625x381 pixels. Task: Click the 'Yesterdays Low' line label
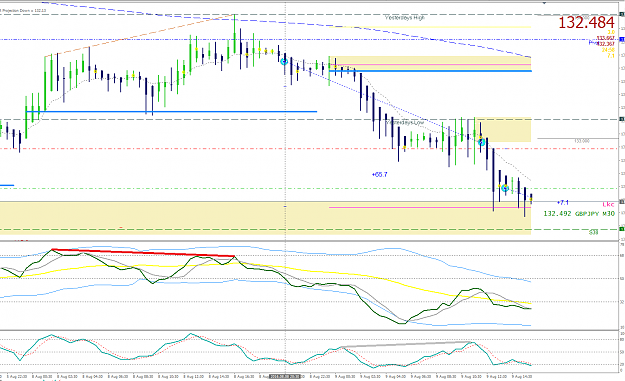[405, 122]
